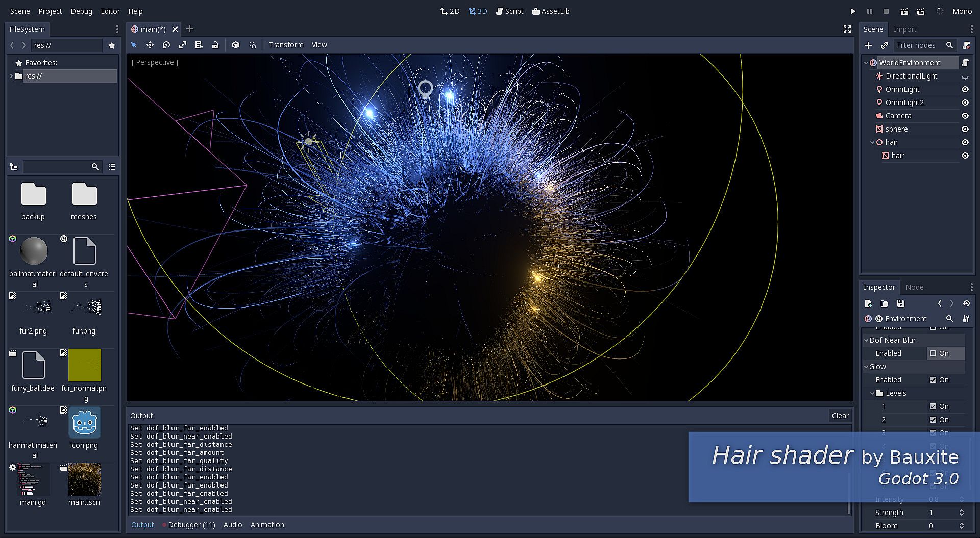This screenshot has height=538, width=980.
Task: Enable Dof Near Blur checkbox
Action: 933,353
